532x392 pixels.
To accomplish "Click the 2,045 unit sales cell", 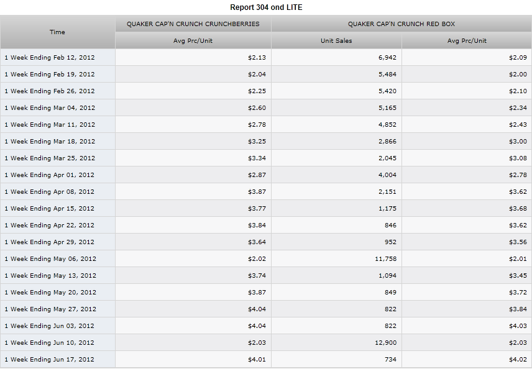I will [336, 158].
